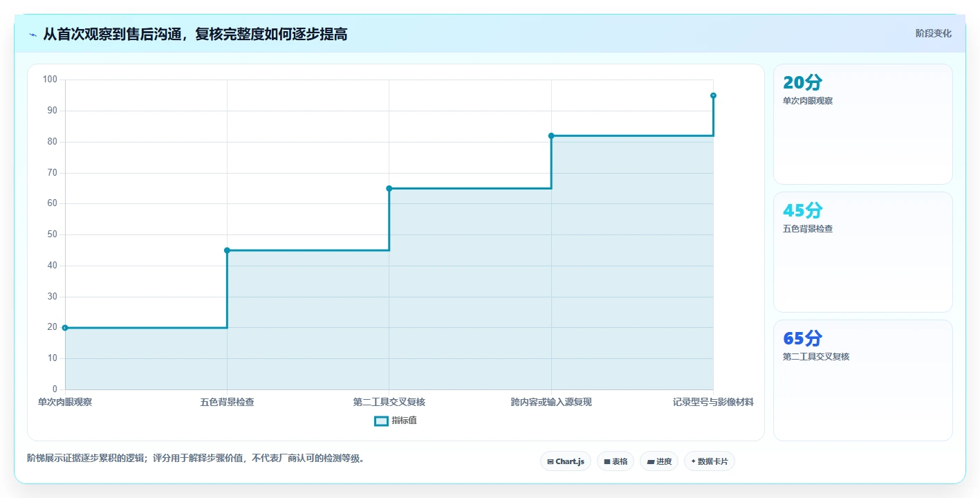Click y-axis tick label 50
This screenshot has width=980, height=498.
53,234
